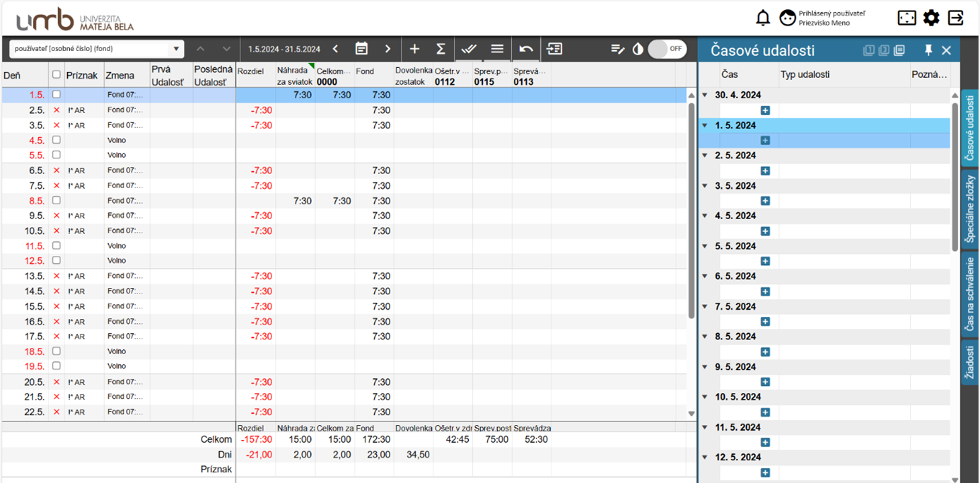Switch to the Žiadosti side tab
The height and width of the screenshot is (483, 980).
(x=969, y=362)
